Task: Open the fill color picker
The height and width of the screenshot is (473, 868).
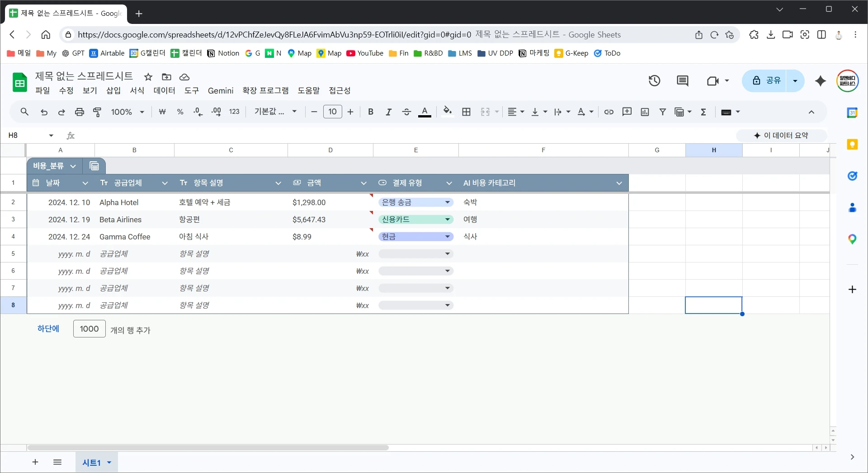Action: (448, 111)
